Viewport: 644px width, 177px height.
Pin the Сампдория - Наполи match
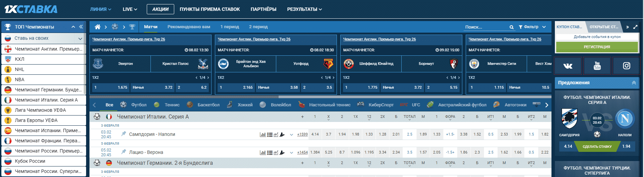[124, 134]
